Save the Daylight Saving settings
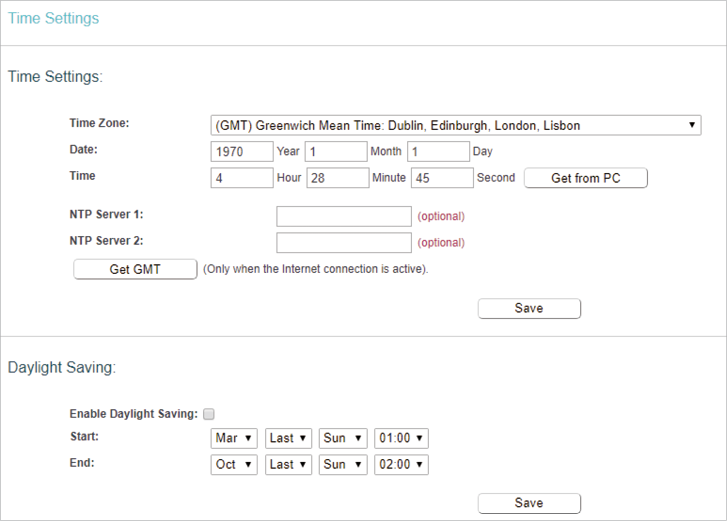Viewport: 727px width, 521px height. coord(529,503)
